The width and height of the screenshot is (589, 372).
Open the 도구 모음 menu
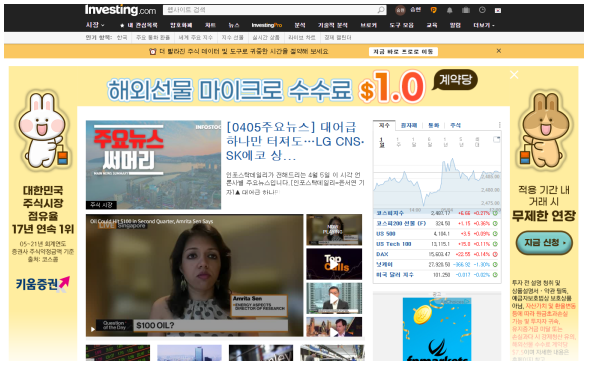[401, 26]
